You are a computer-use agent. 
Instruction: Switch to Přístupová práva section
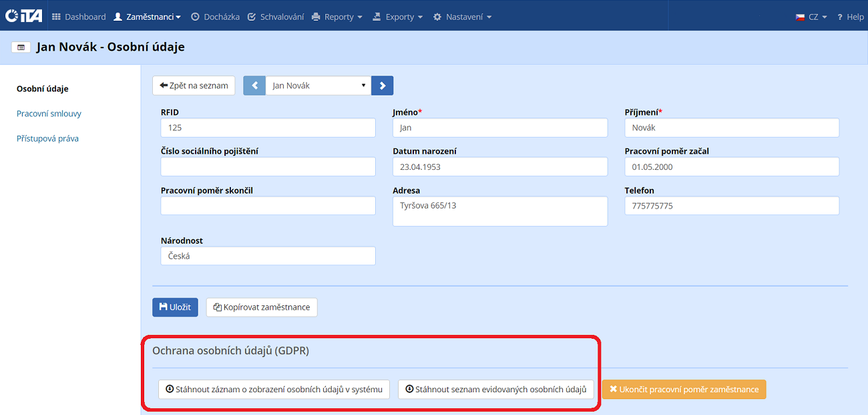point(47,138)
